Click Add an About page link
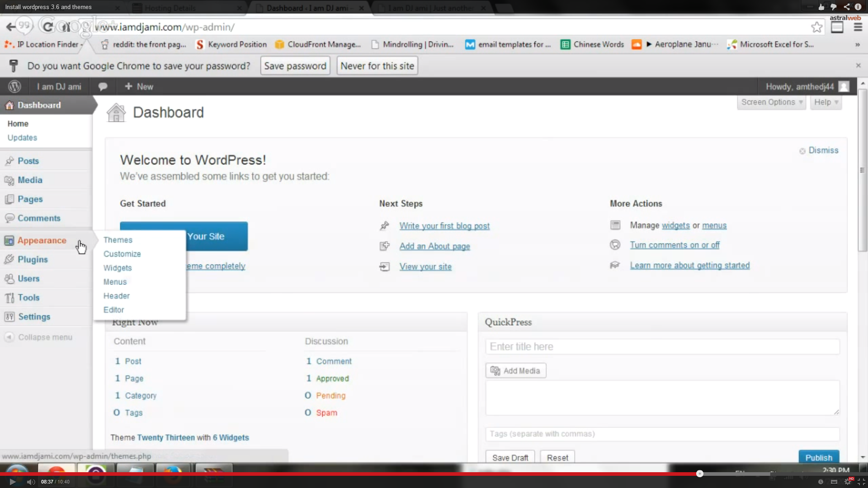This screenshot has width=868, height=488. [x=434, y=246]
